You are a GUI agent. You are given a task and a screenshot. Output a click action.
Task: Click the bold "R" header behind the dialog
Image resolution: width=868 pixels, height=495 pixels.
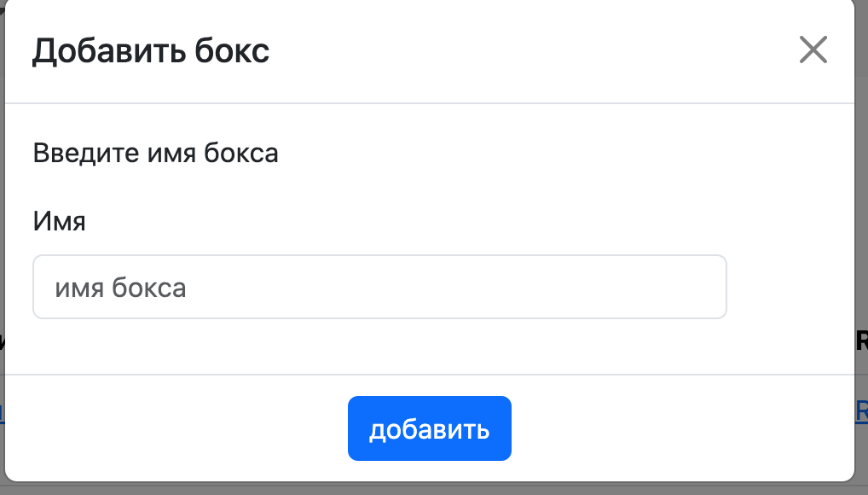pos(861,342)
